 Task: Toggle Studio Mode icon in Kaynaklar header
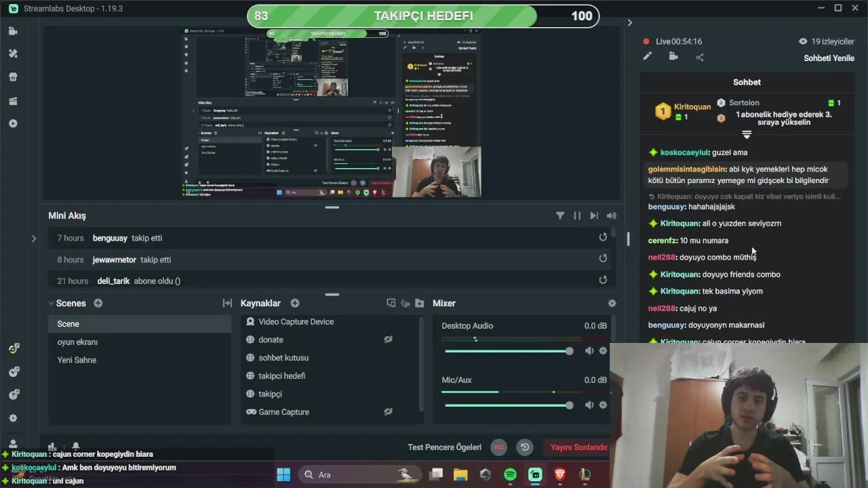(x=391, y=303)
